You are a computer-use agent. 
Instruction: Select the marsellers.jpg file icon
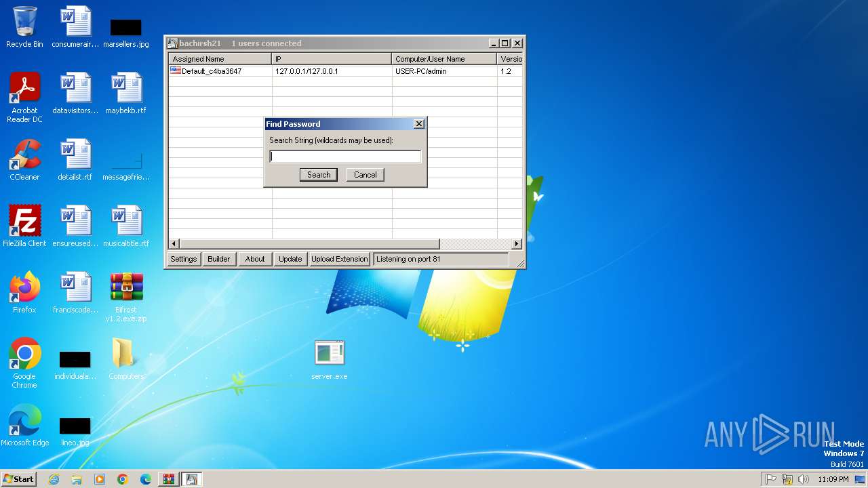tap(126, 33)
